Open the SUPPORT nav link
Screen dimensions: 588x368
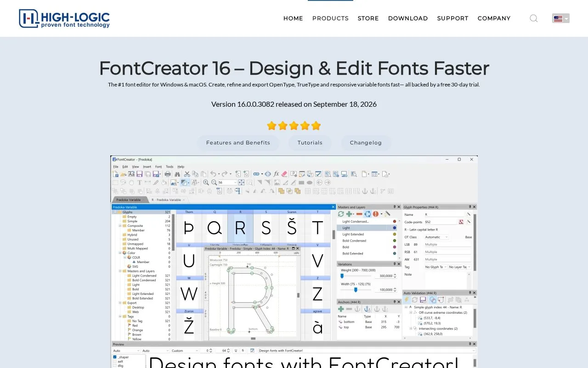pos(453,18)
